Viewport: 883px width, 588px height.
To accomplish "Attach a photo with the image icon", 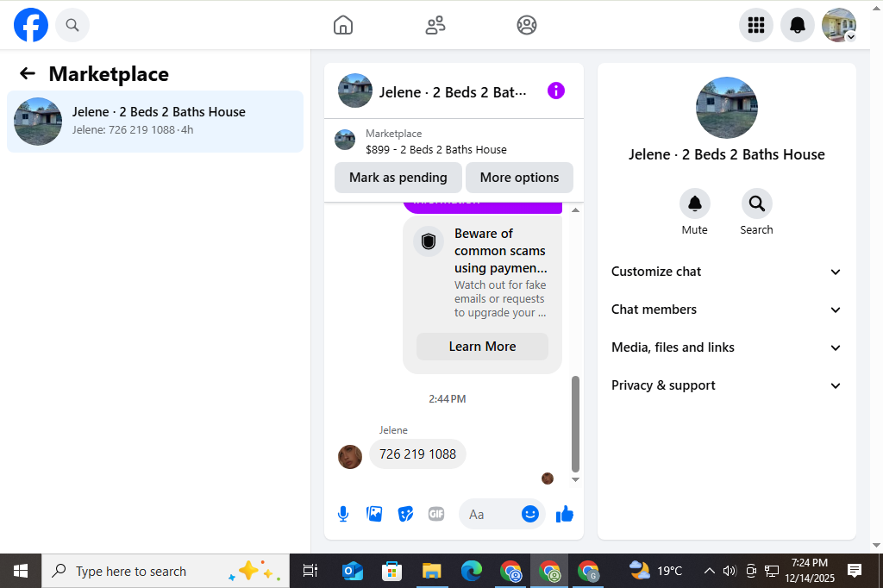I will click(374, 514).
